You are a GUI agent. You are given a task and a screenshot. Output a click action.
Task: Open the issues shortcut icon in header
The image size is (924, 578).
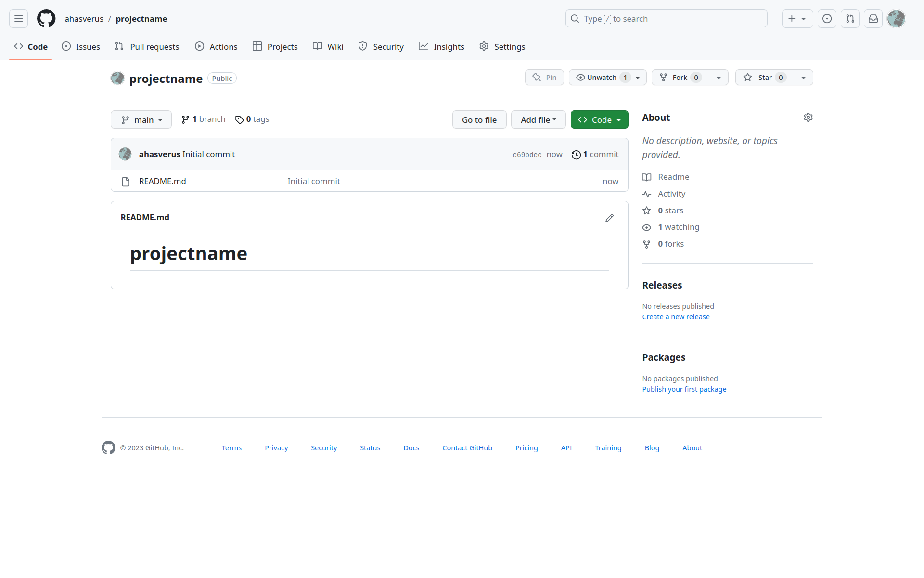coord(827,19)
